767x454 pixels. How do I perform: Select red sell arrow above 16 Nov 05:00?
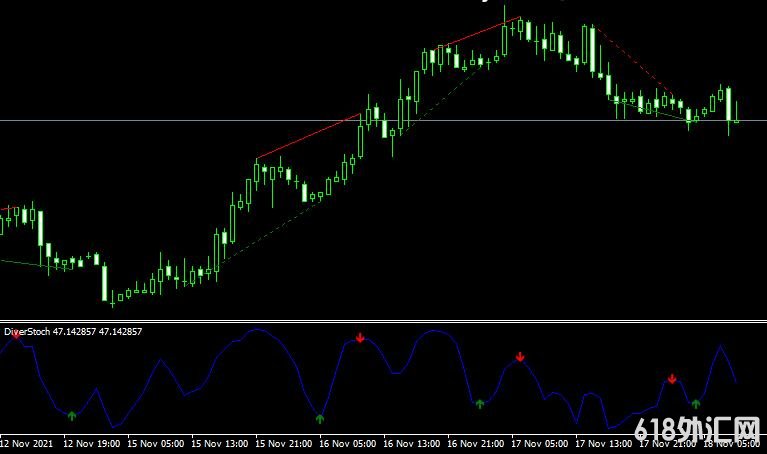click(360, 337)
